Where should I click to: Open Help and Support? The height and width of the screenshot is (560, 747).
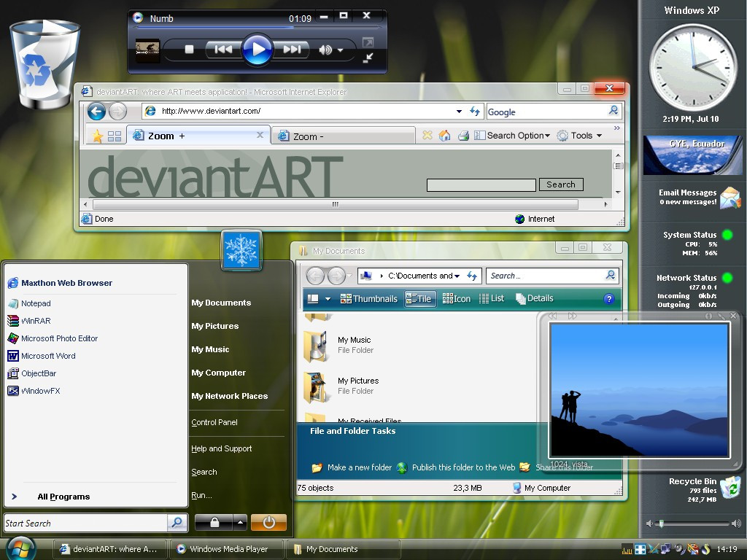pyautogui.click(x=222, y=448)
